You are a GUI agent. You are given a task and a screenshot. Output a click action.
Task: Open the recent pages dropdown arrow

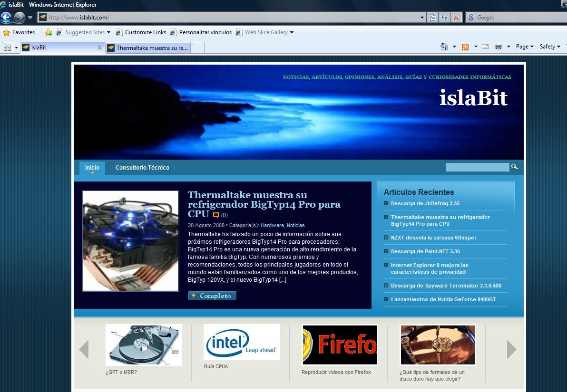tap(30, 17)
